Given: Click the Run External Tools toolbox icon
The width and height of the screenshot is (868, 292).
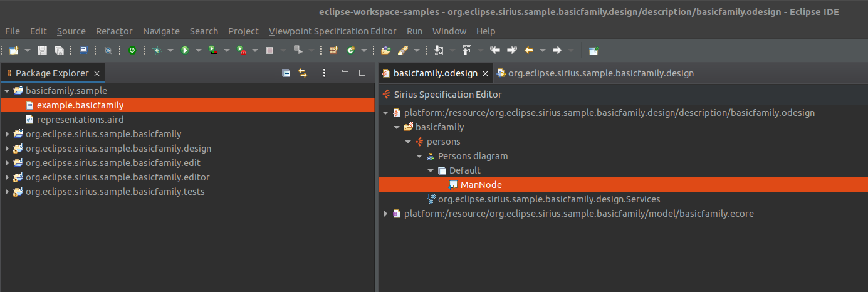Looking at the screenshot, I should (241, 50).
